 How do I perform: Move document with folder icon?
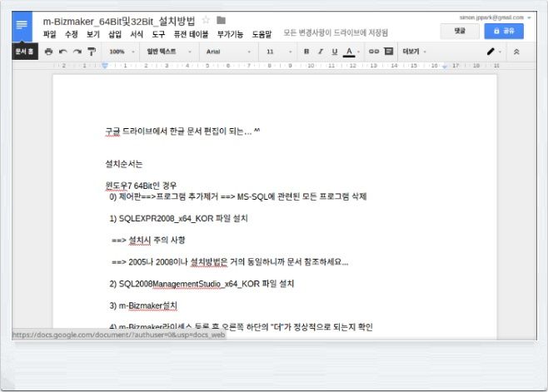pyautogui.click(x=221, y=20)
